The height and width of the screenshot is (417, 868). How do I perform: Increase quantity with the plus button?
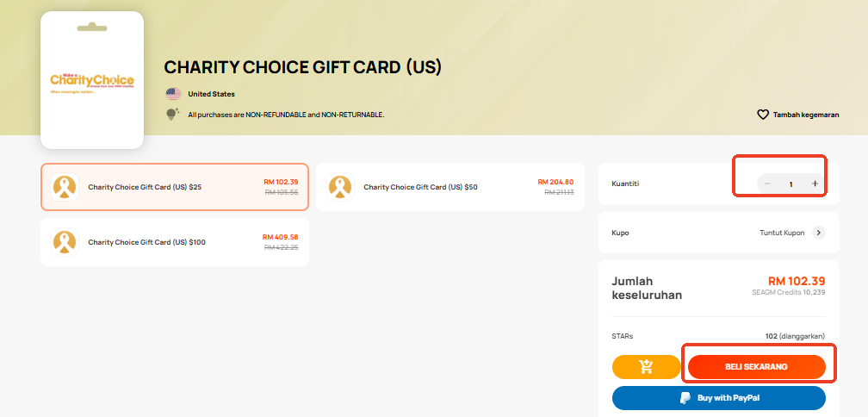(x=815, y=184)
